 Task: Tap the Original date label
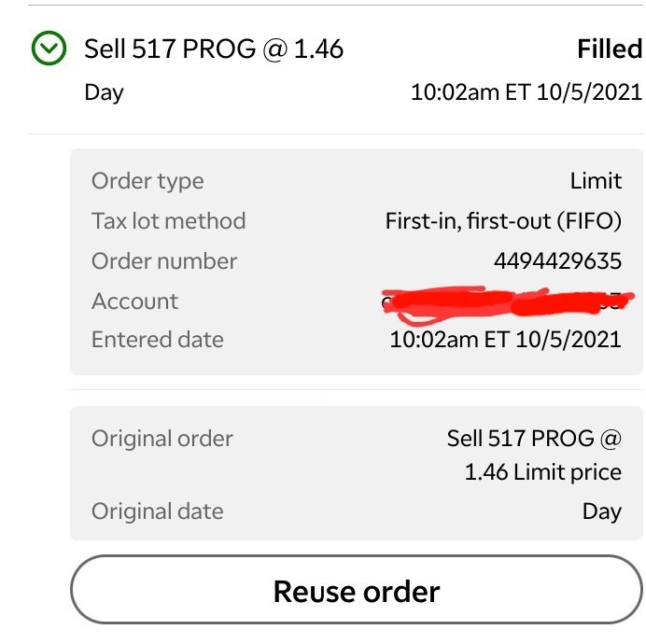158,511
